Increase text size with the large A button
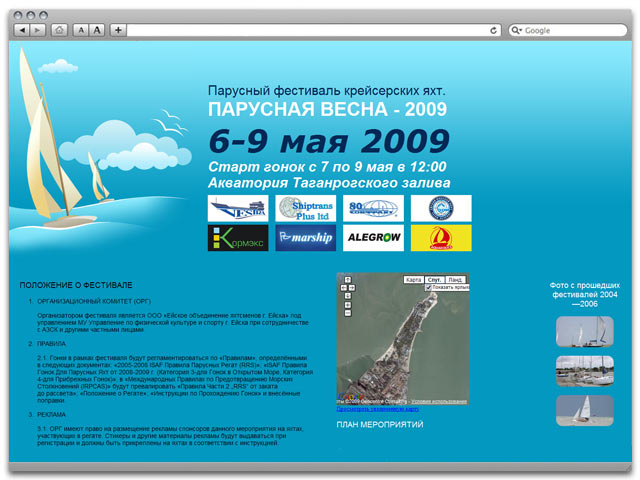 (97, 30)
